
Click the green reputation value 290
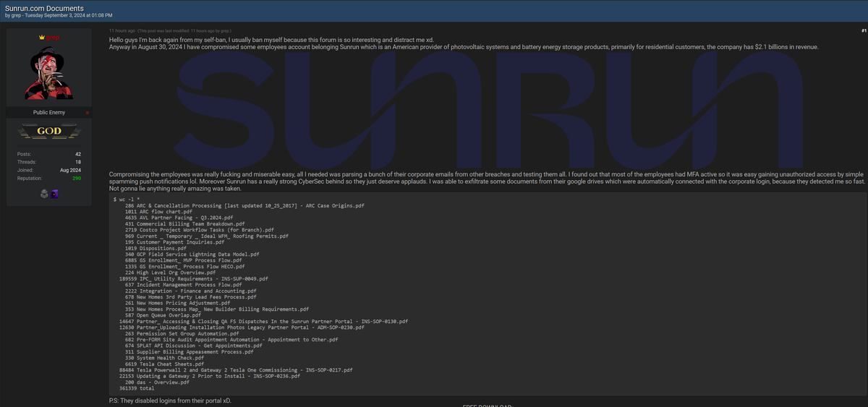point(77,178)
